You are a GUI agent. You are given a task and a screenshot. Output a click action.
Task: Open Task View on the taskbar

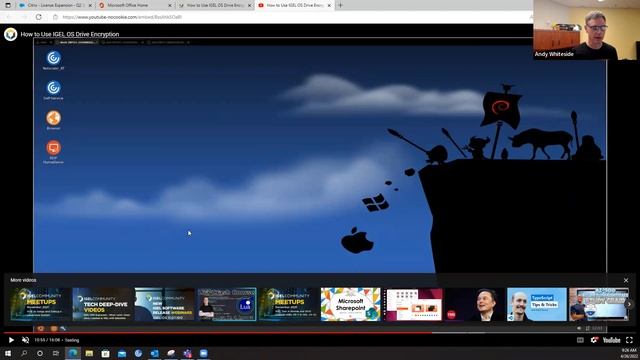[56, 353]
